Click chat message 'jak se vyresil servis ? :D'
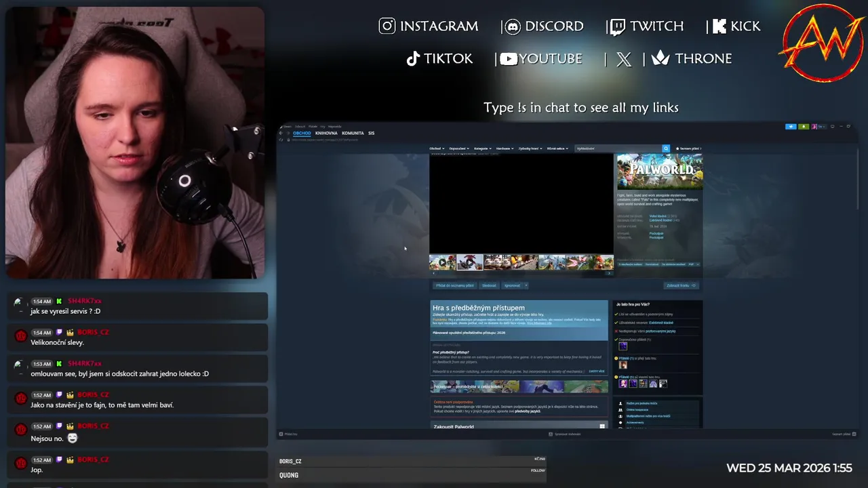The image size is (868, 488). 65,311
